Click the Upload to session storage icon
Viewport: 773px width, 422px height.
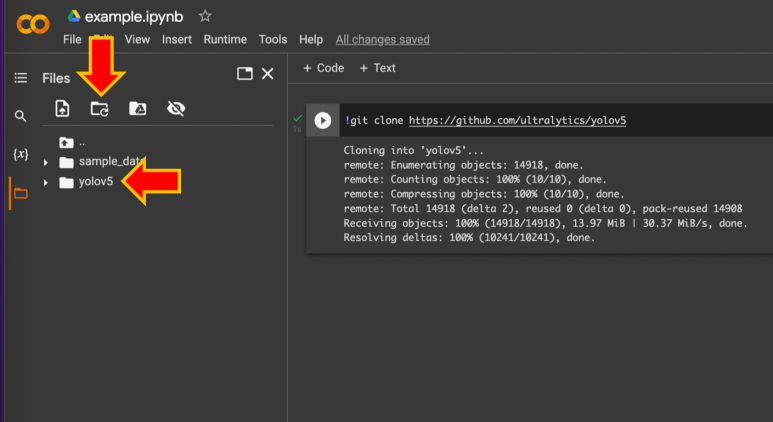[x=62, y=109]
